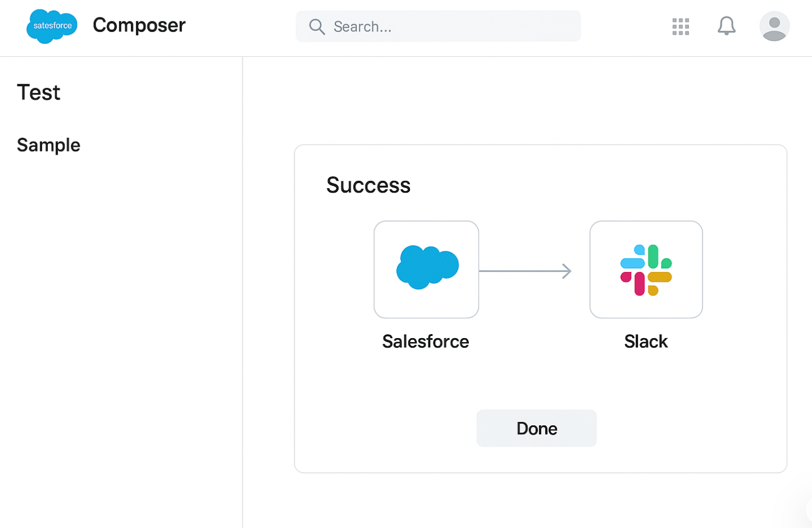Click the Composer title text
The width and height of the screenshot is (812, 528).
[139, 25]
